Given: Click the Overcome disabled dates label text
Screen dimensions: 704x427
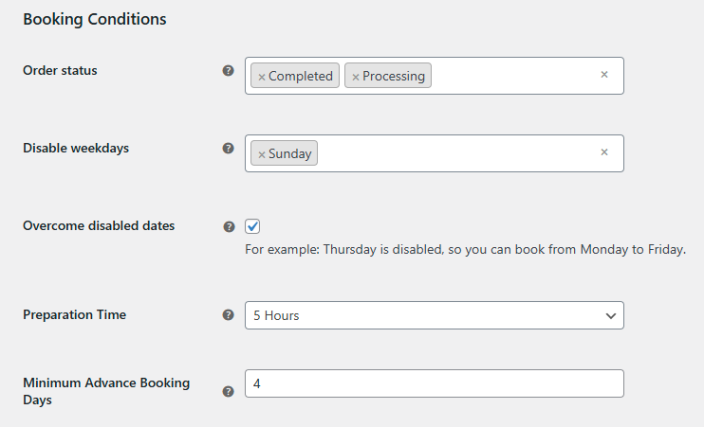Looking at the screenshot, I should 99,226.
